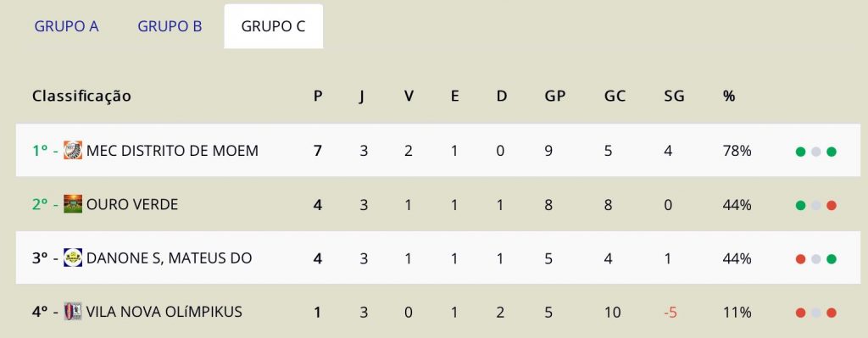This screenshot has height=338, width=868.
Task: Select the GRUPO C tab
Action: [274, 26]
